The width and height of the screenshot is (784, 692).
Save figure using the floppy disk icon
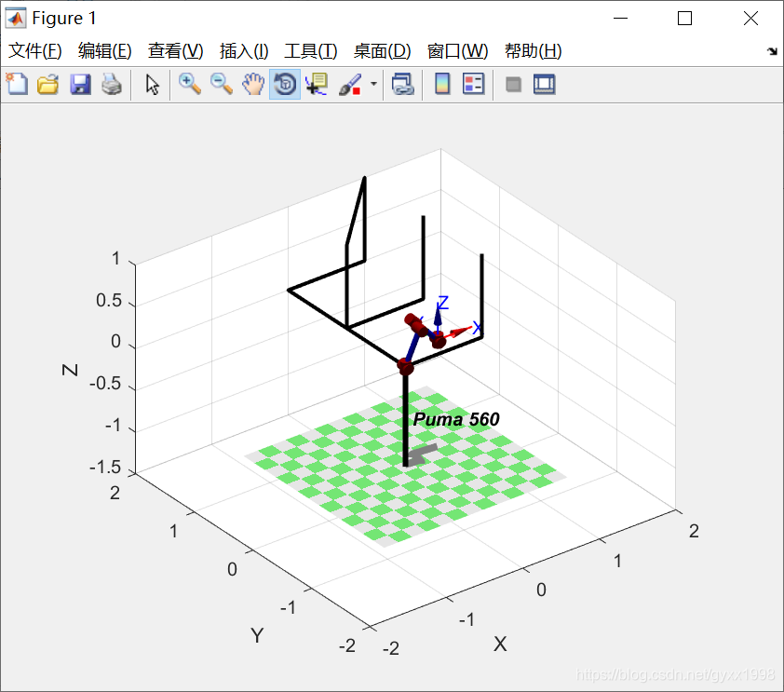pyautogui.click(x=80, y=84)
